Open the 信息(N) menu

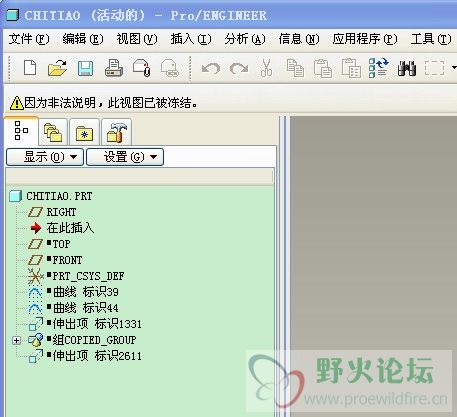[299, 39]
